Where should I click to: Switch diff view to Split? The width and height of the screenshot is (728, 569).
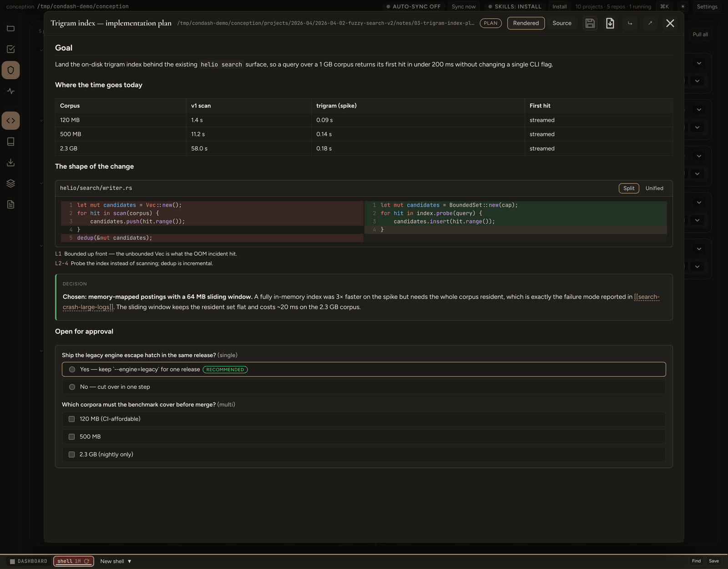coord(629,188)
